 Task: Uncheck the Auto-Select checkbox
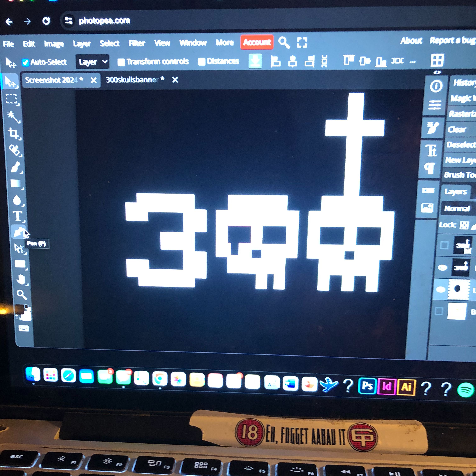(x=25, y=62)
